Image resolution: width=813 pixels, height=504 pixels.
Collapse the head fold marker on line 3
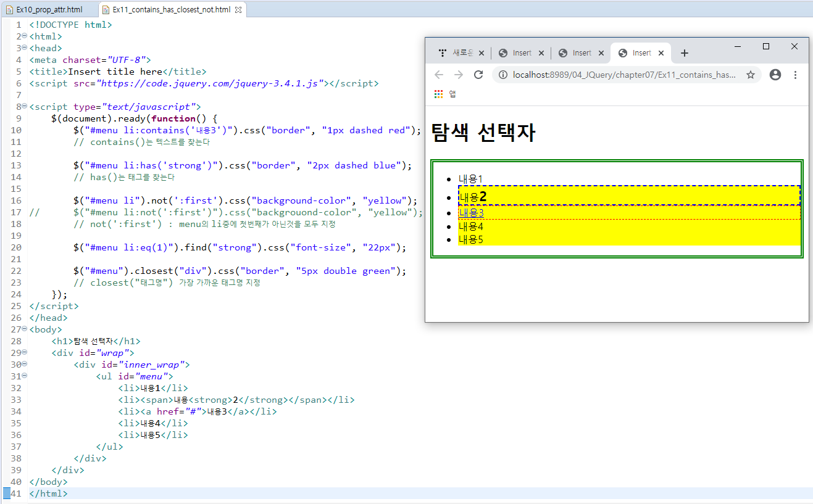tap(24, 48)
